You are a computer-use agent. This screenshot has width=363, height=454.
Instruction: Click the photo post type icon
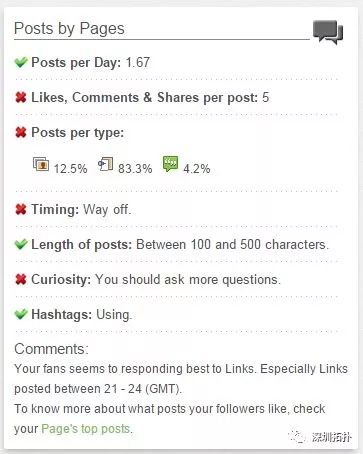click(x=41, y=164)
